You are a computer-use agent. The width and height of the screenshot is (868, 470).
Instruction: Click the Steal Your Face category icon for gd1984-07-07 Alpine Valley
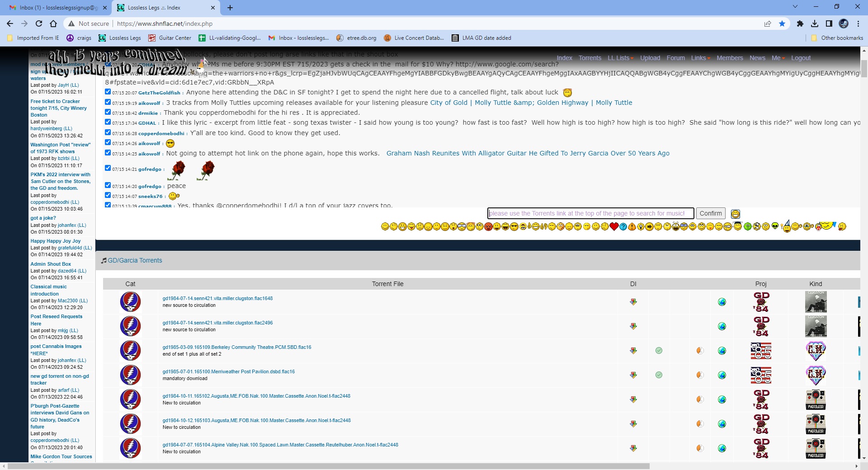click(x=130, y=448)
